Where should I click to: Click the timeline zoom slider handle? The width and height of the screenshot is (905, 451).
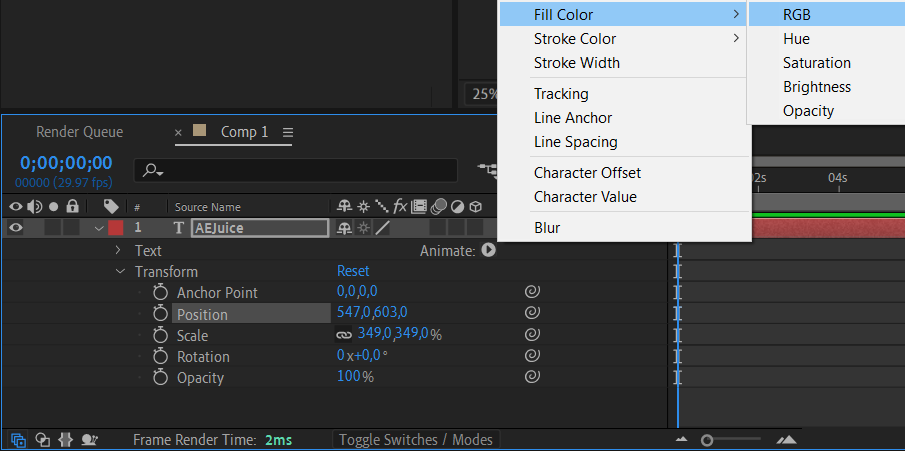click(x=708, y=440)
